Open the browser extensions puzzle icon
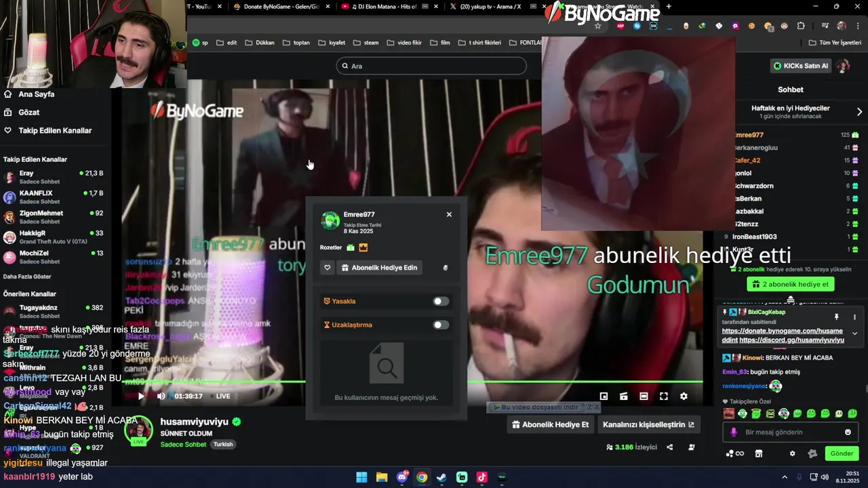Screen dimensions: 868x488 pos(801,26)
